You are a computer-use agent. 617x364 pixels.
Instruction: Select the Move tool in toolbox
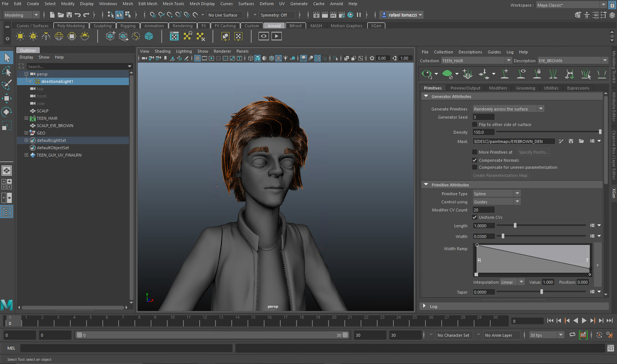point(7,98)
